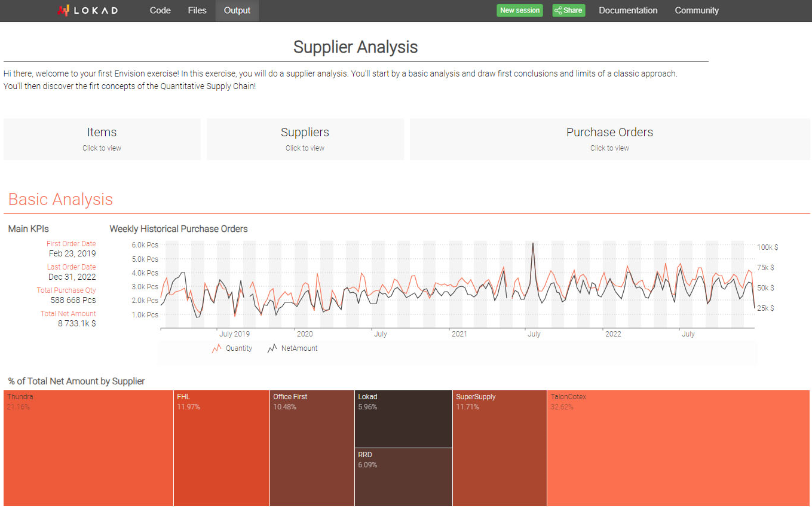This screenshot has height=508, width=812.
Task: Click the black NetAmount legend line icon
Action: pos(272,348)
